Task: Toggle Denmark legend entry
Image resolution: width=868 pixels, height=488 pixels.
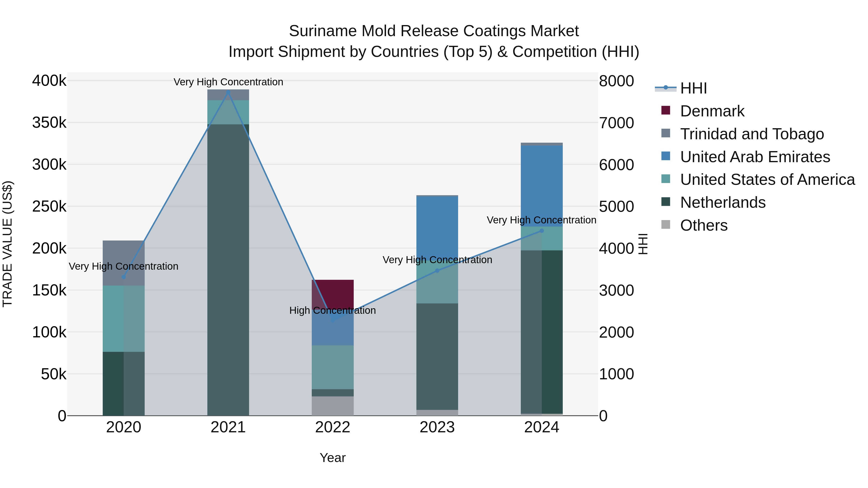Action: pyautogui.click(x=703, y=111)
